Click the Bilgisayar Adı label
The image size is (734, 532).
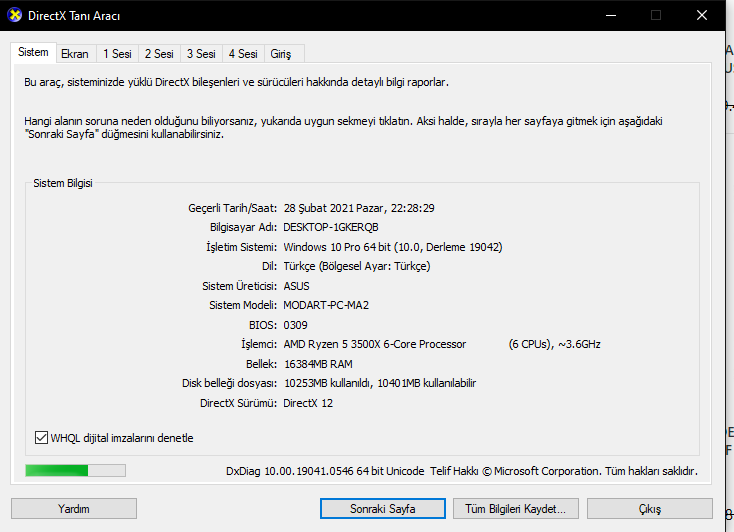[243, 227]
